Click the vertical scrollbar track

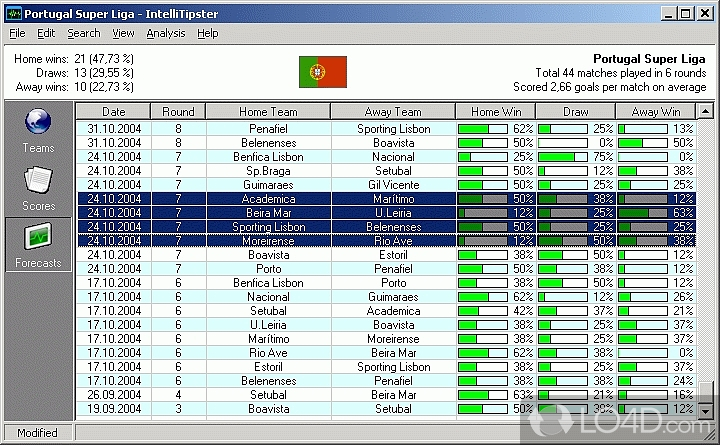pos(705,248)
